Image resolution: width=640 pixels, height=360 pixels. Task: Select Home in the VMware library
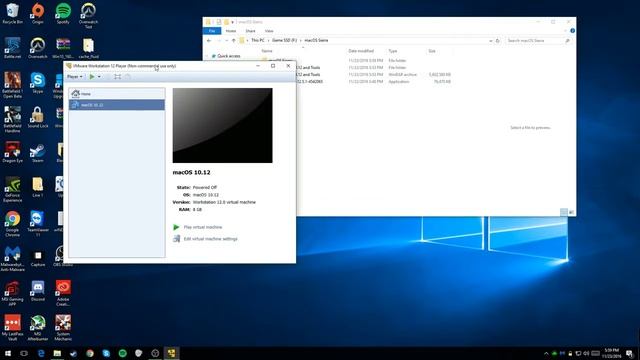pyautogui.click(x=117, y=94)
